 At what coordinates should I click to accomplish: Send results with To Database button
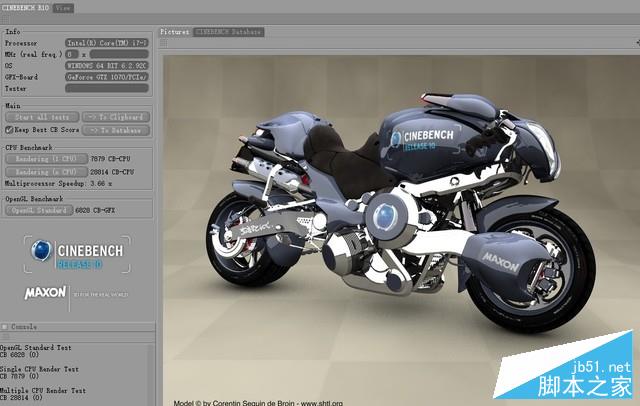tap(116, 131)
